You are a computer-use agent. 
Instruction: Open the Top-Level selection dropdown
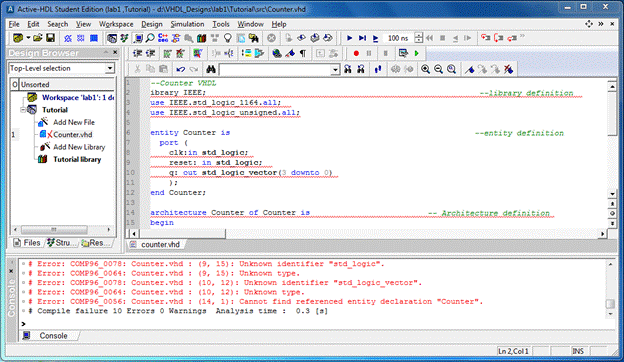(110, 68)
